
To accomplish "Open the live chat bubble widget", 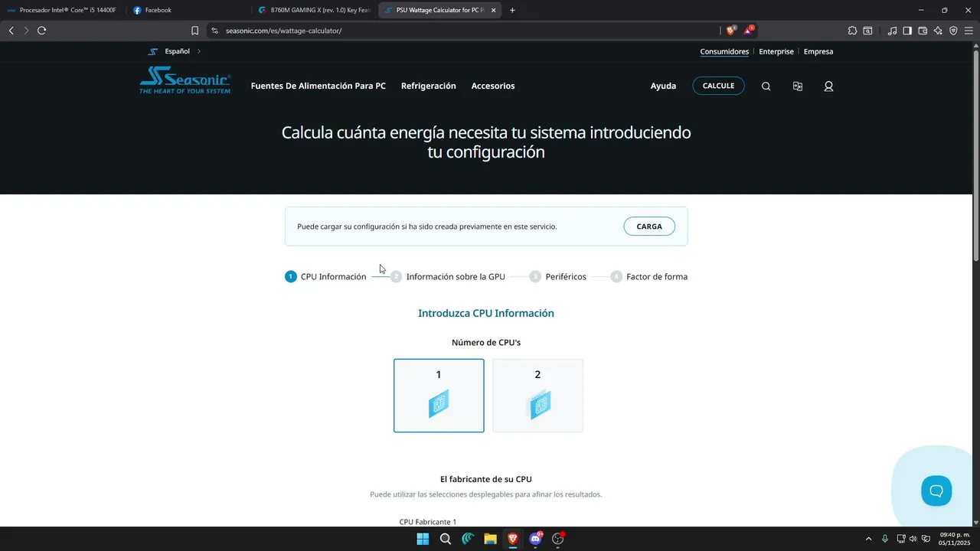I will pyautogui.click(x=936, y=491).
